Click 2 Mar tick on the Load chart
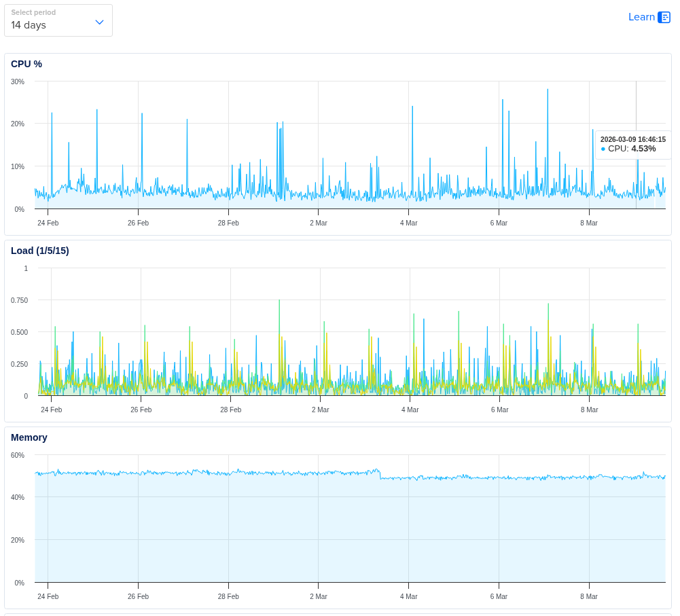Viewport: 680px width, 616px height. [320, 410]
